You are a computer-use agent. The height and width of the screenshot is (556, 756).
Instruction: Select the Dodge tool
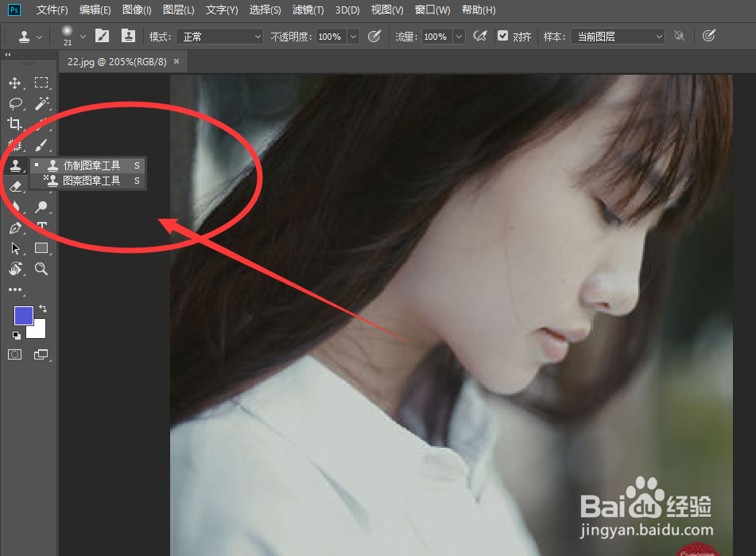41,207
